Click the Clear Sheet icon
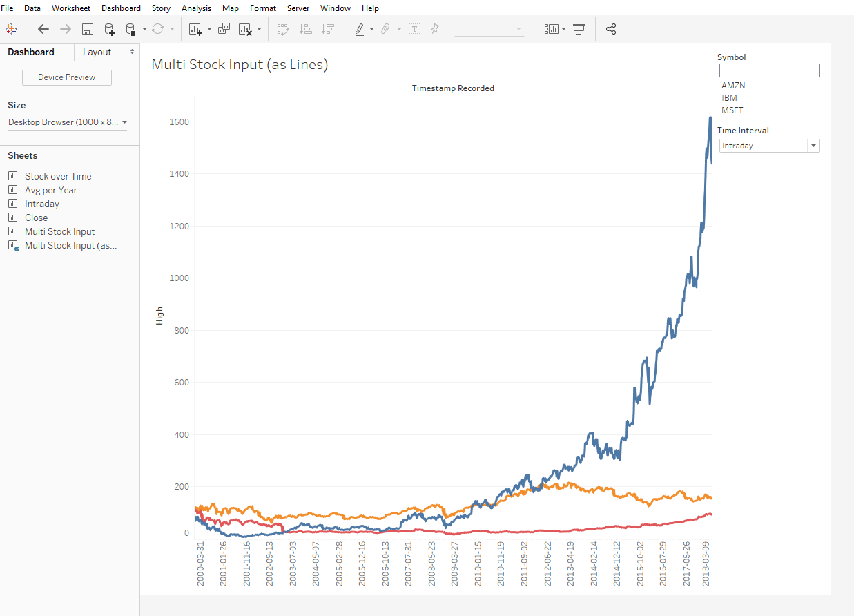Screen dimensions: 854x616 pyautogui.click(x=246, y=29)
